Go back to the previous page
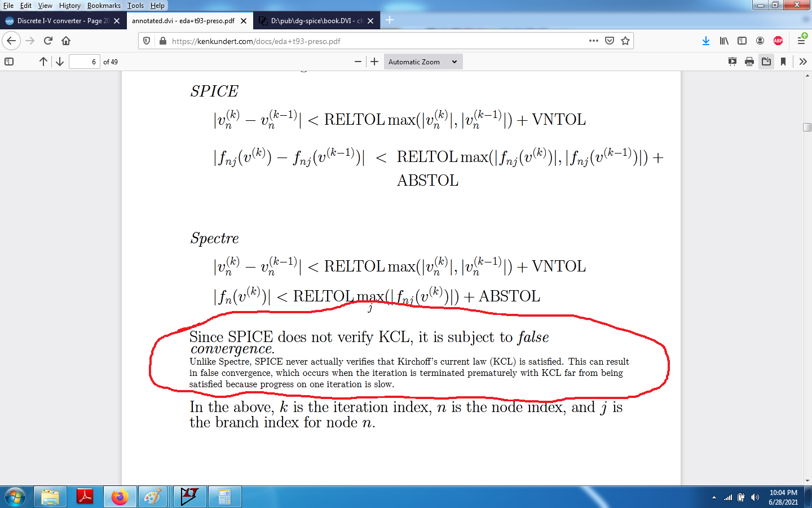This screenshot has height=508, width=812. (x=11, y=41)
